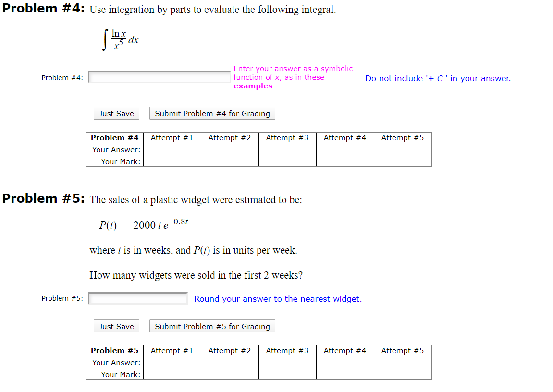
Task: Open Attempt #5 in Problem #4 table
Action: point(403,137)
